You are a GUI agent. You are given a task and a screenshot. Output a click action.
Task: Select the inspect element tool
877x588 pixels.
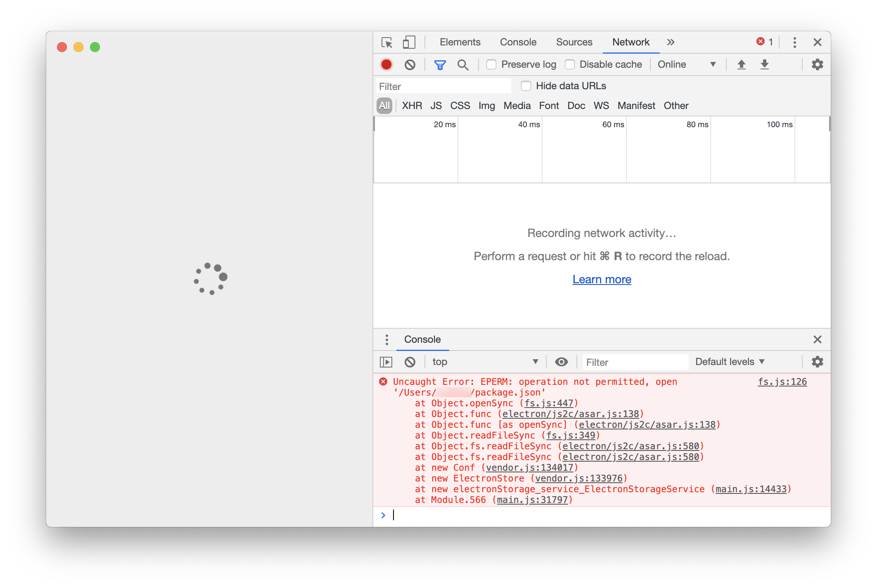[x=387, y=42]
